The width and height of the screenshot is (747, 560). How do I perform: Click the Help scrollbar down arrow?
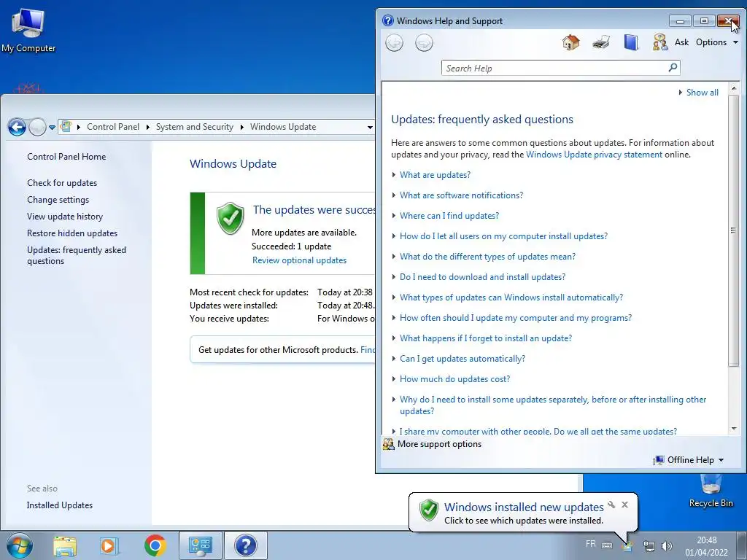tap(734, 429)
